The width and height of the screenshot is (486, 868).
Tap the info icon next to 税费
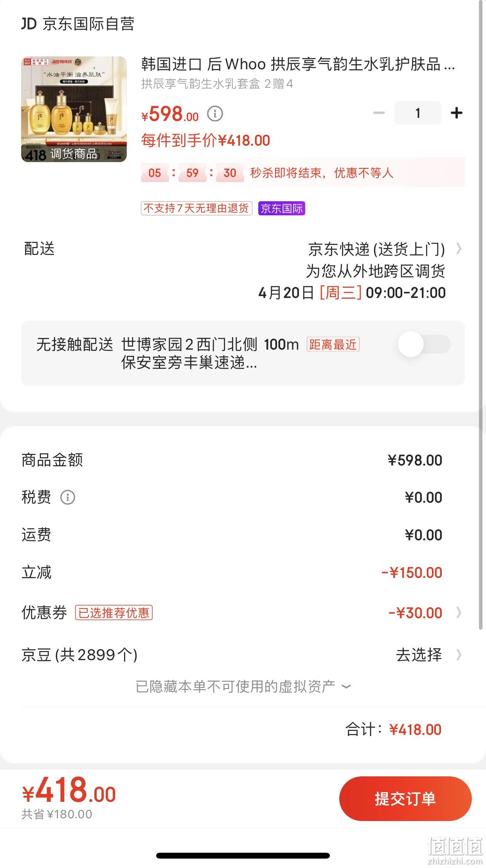coord(68,497)
